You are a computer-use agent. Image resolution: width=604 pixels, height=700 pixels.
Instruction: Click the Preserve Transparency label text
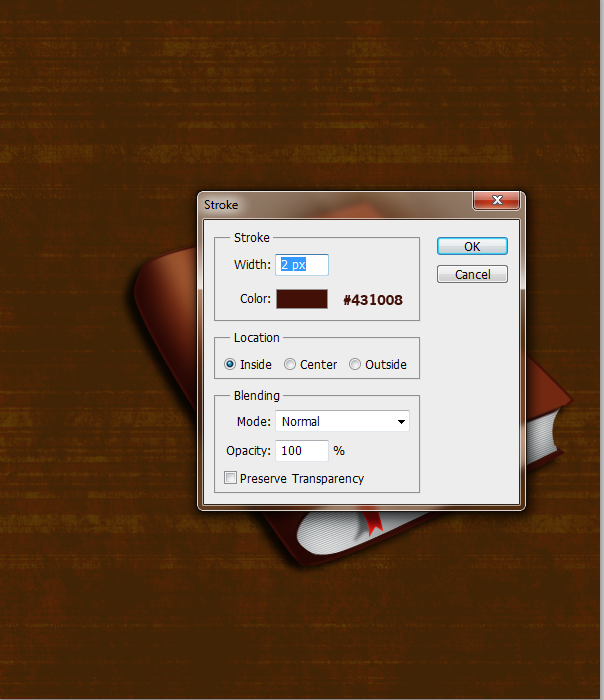pyautogui.click(x=302, y=479)
